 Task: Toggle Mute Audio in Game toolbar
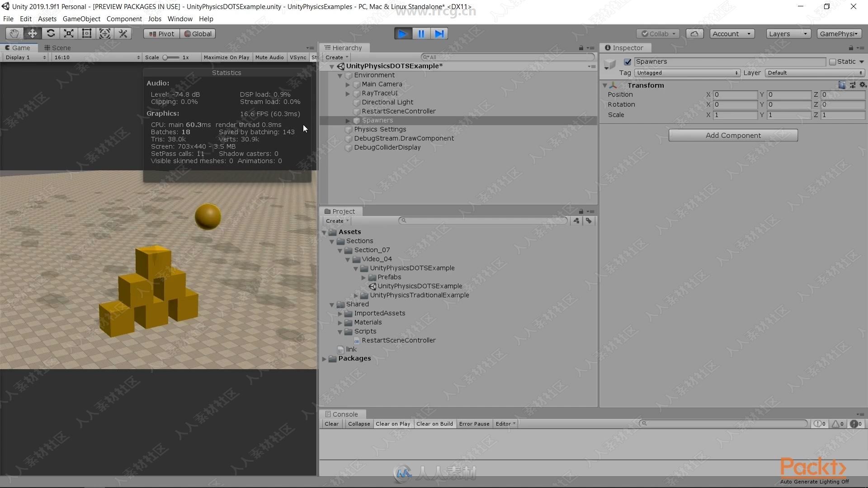pos(269,57)
